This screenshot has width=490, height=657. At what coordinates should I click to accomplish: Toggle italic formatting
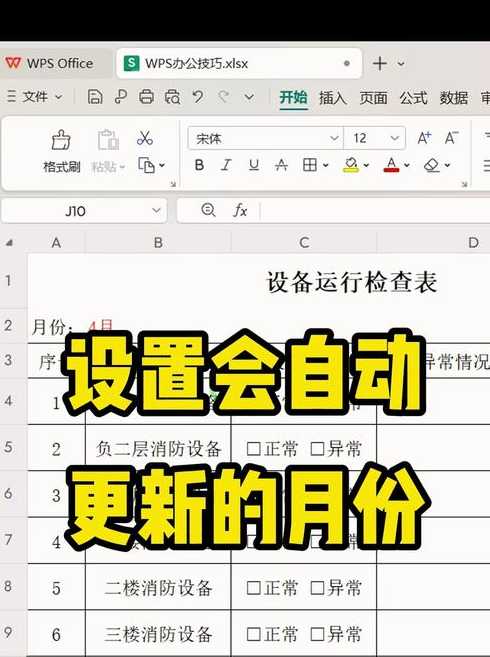226,165
